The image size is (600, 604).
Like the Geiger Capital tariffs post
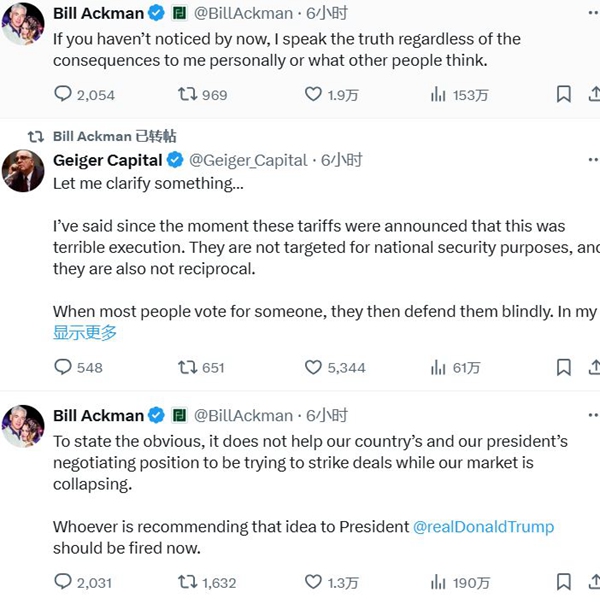point(313,367)
